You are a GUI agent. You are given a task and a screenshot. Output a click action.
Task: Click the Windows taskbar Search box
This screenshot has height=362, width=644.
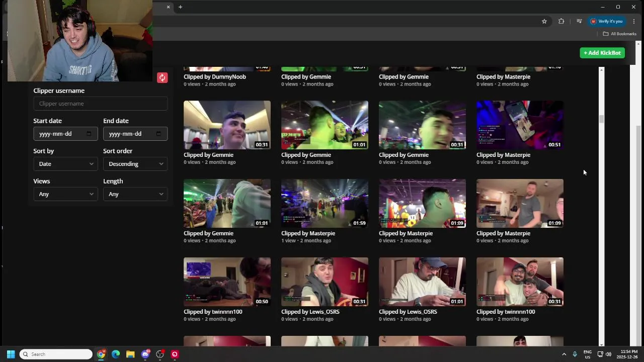[x=56, y=354]
